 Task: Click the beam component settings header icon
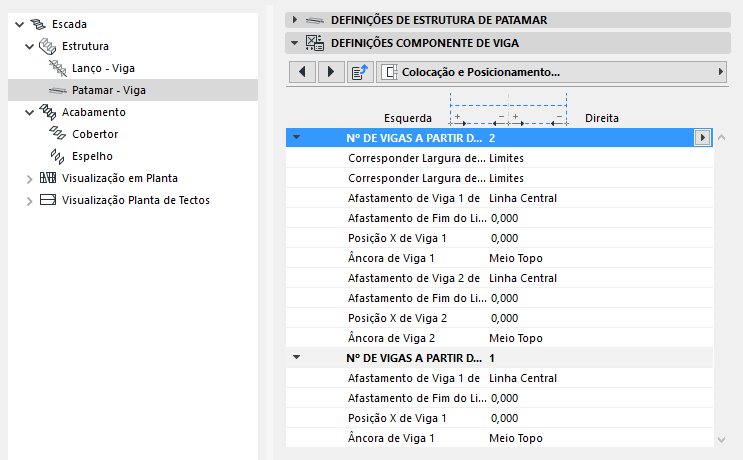coord(315,43)
